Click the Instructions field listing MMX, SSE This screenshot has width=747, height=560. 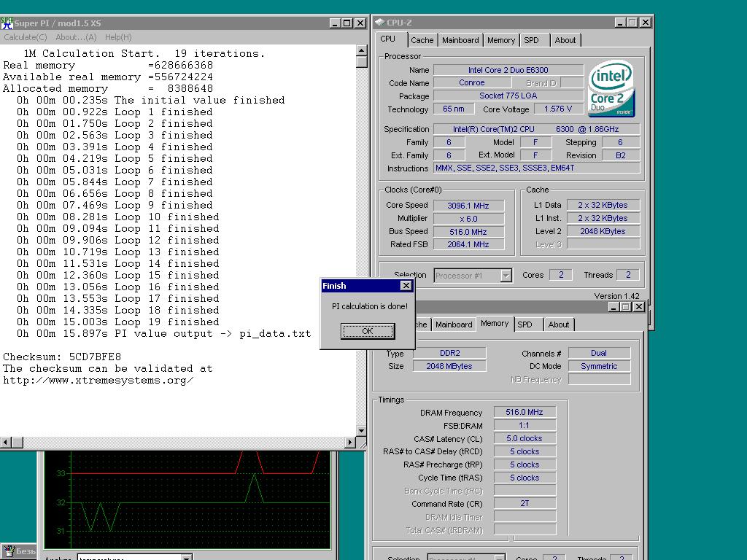pyautogui.click(x=536, y=168)
